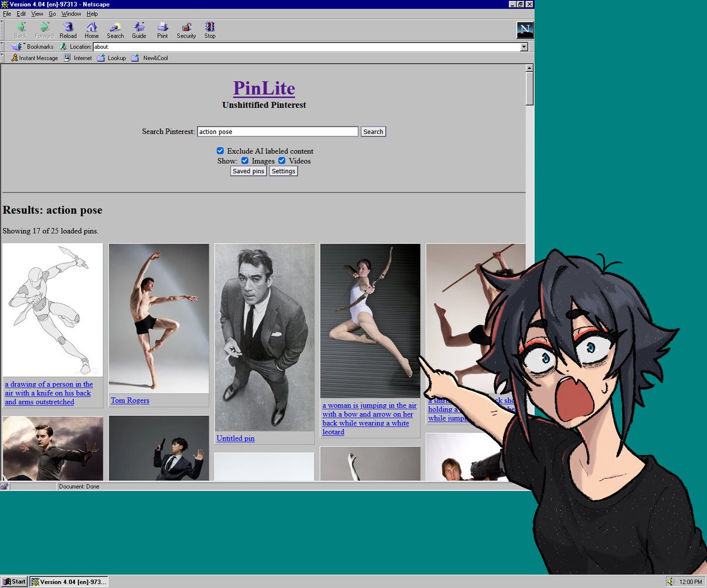707x588 pixels.
Task: Click the volume speaker tray icon
Action: click(x=670, y=582)
